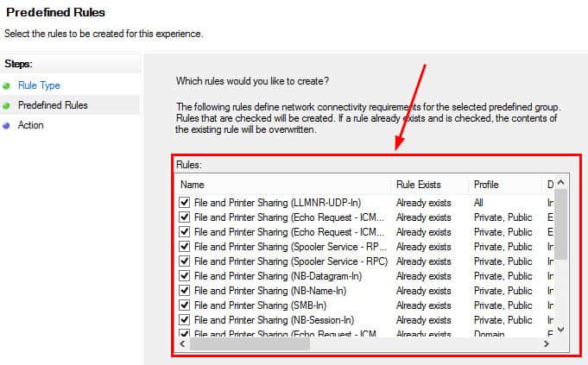The width and height of the screenshot is (588, 365).
Task: Uncheck the NB-Name-In rule checkbox
Action: 185,291
